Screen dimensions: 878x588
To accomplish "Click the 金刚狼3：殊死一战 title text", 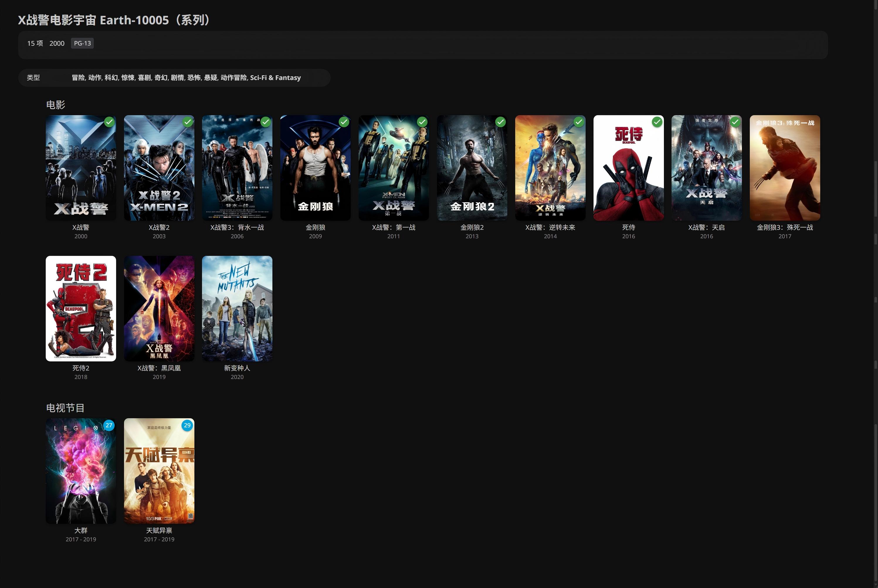I will coord(785,227).
